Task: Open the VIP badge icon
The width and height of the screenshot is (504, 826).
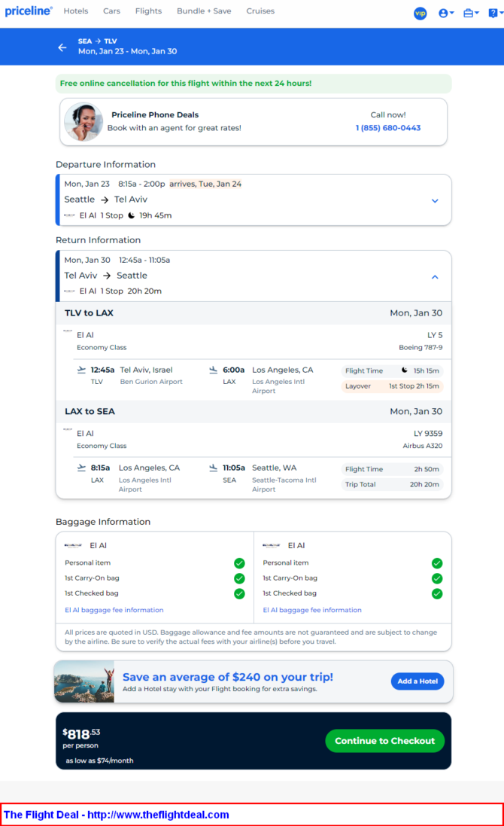Action: (420, 13)
